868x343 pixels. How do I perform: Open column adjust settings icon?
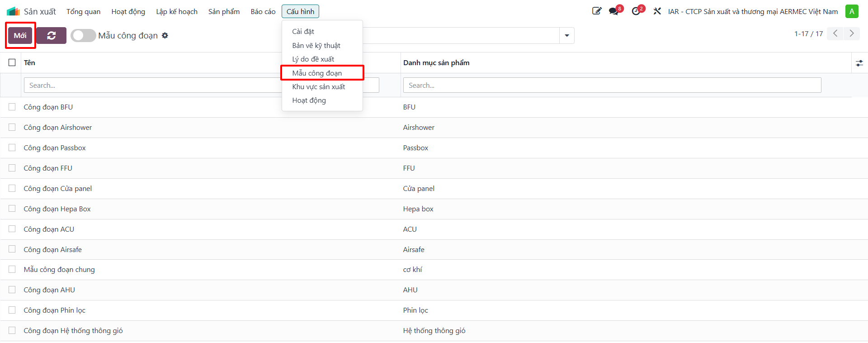click(859, 63)
